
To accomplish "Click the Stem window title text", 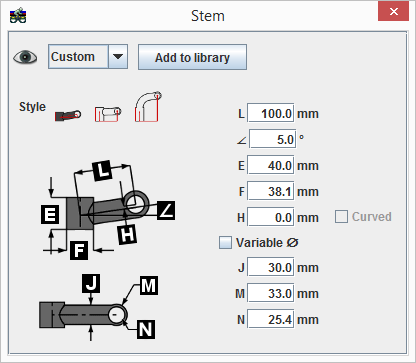I will tap(208, 16).
